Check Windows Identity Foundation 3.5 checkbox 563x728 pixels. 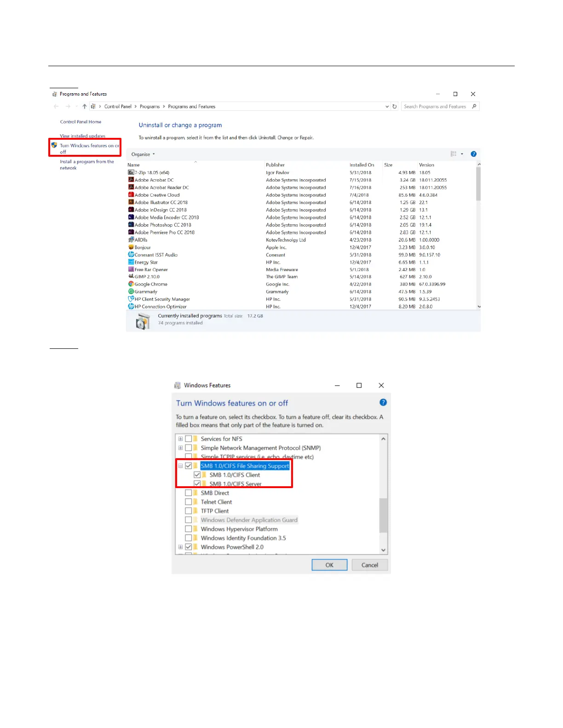[188, 538]
